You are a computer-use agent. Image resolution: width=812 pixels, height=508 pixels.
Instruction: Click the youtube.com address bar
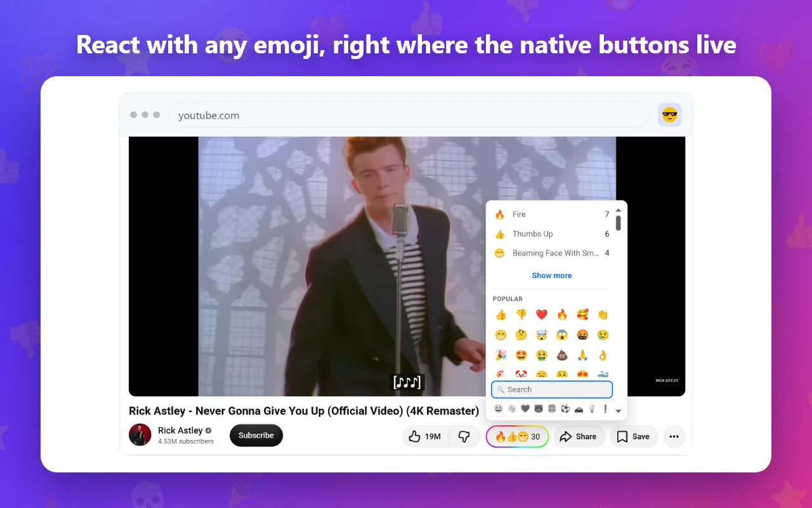(409, 115)
